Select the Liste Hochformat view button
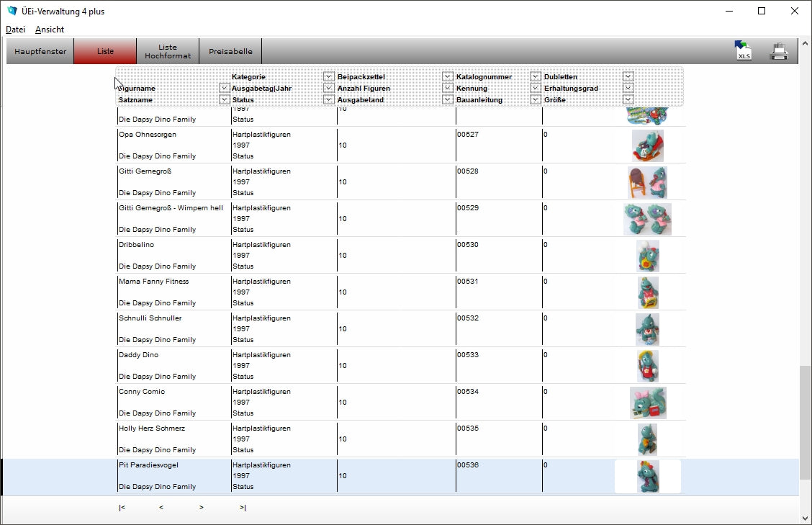 click(167, 51)
